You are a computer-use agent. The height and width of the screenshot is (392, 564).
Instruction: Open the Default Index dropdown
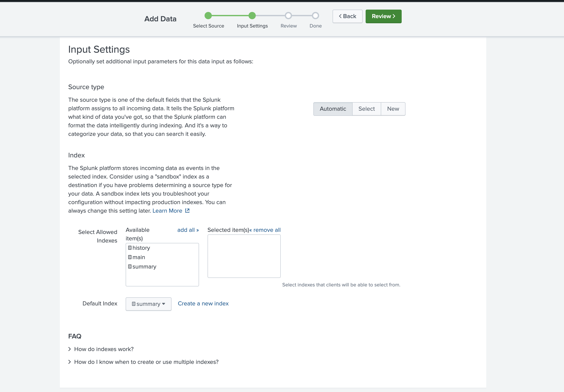(x=148, y=304)
